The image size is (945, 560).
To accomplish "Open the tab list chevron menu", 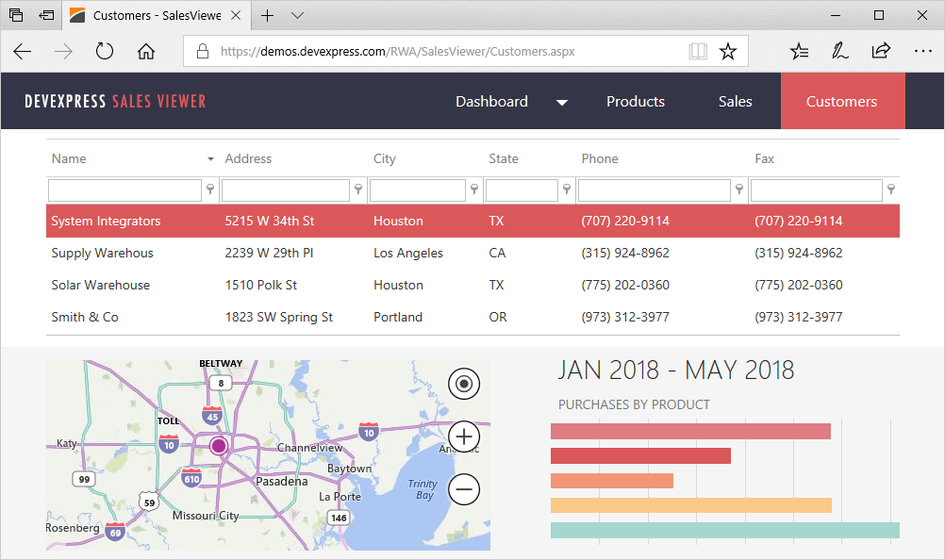I will pos(296,15).
